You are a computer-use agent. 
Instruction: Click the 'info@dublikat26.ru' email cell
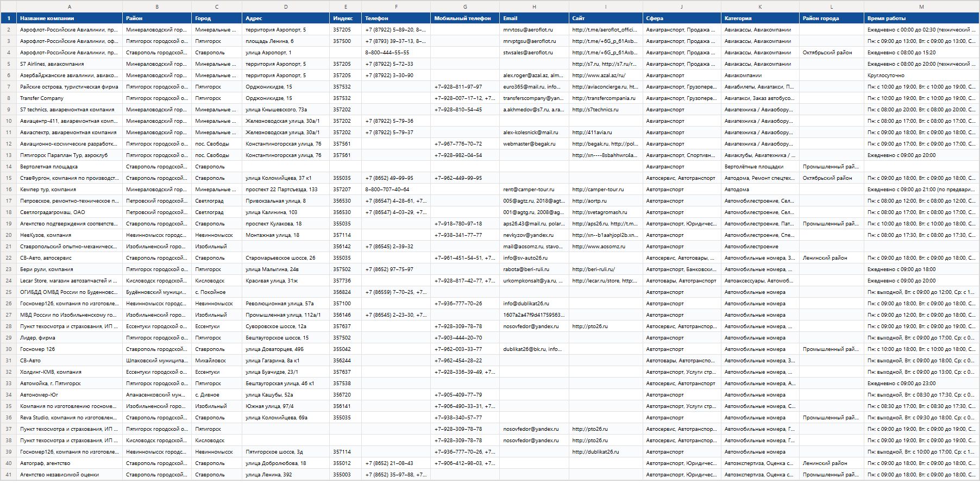[534, 304]
